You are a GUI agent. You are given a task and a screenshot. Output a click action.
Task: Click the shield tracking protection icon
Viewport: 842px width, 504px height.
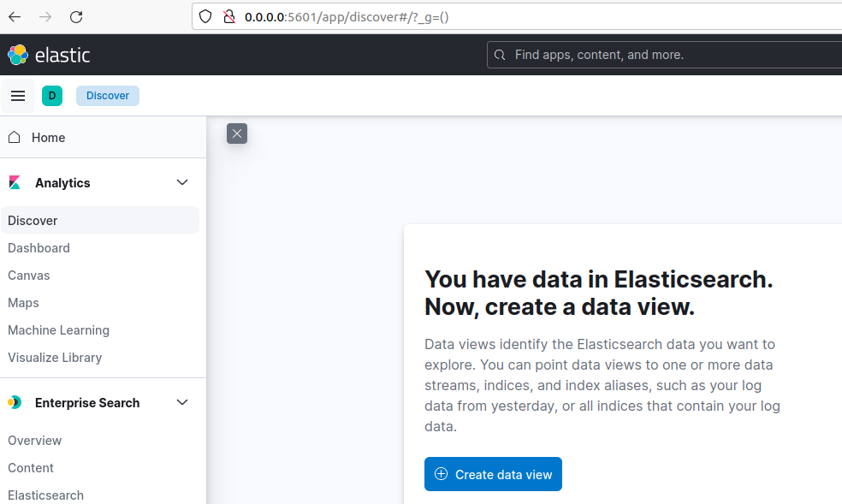(x=205, y=16)
